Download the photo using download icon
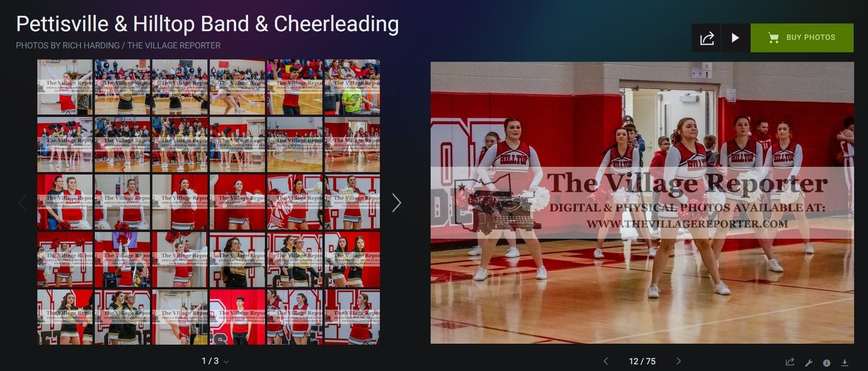 click(x=845, y=363)
